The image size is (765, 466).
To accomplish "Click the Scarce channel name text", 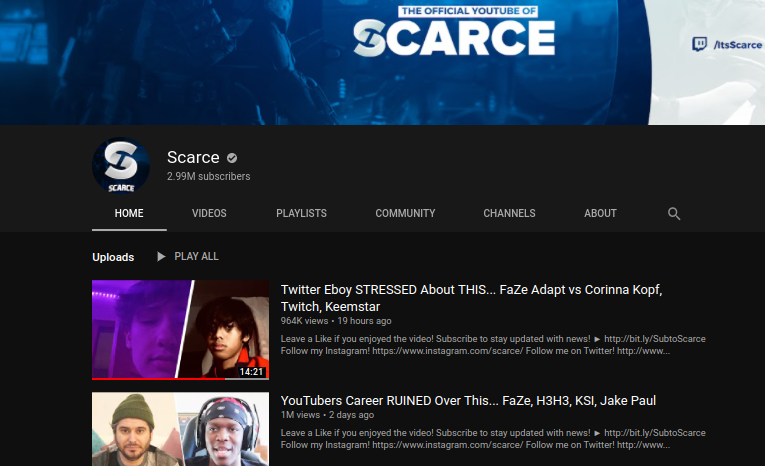I will click(x=193, y=157).
